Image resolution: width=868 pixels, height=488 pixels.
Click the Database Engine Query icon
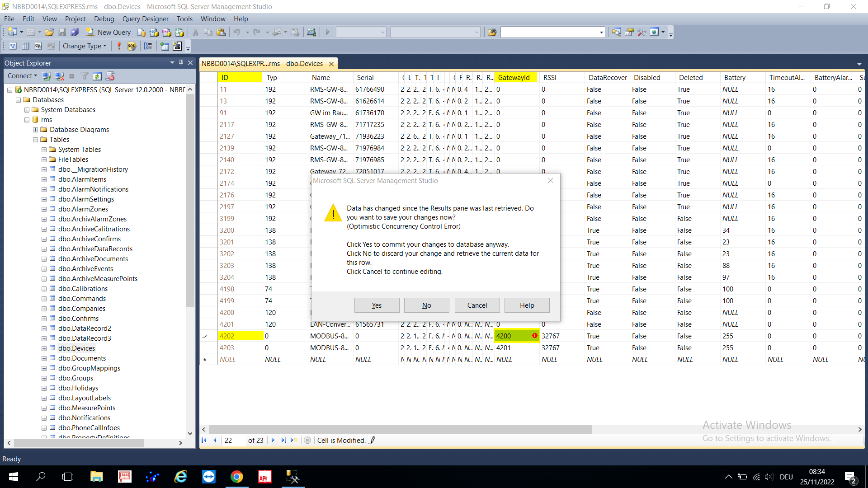click(142, 32)
